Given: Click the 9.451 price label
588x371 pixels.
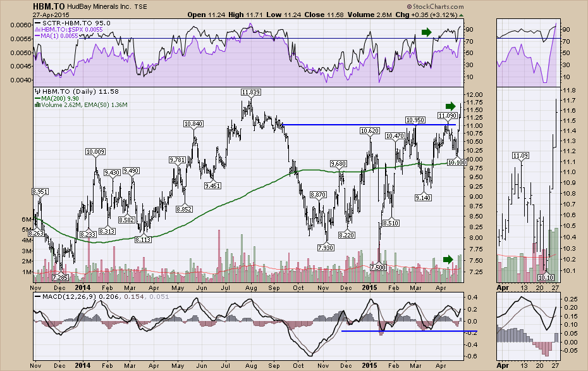Looking at the screenshot, I should (x=212, y=185).
